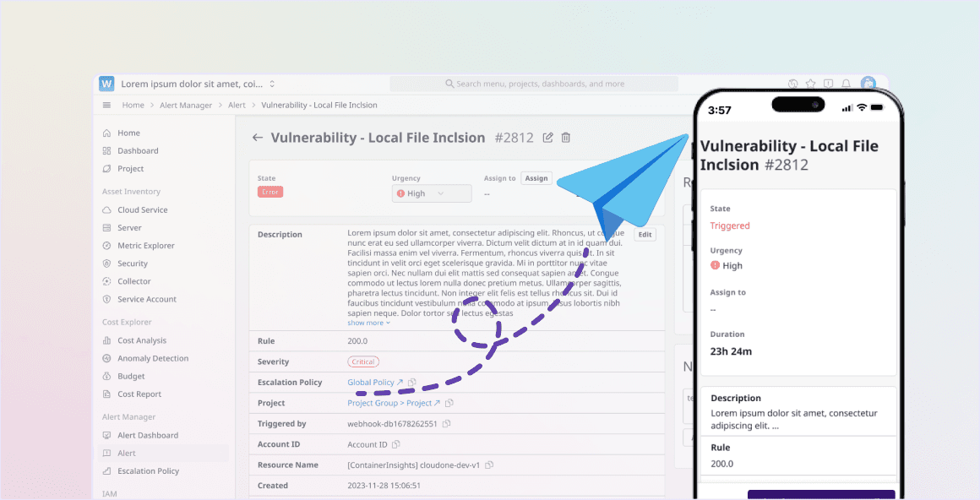Open the Project Group > Project link
Image resolution: width=980 pixels, height=500 pixels.
(x=394, y=403)
